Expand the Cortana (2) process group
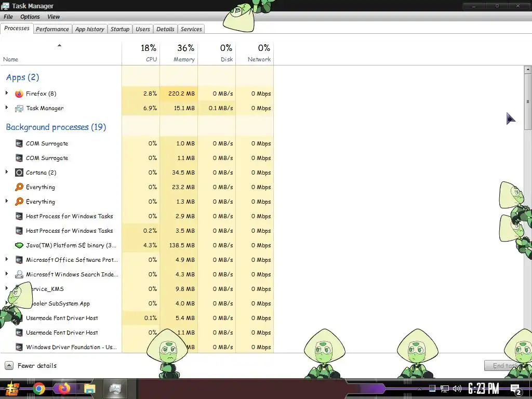532x399 pixels. coord(6,172)
